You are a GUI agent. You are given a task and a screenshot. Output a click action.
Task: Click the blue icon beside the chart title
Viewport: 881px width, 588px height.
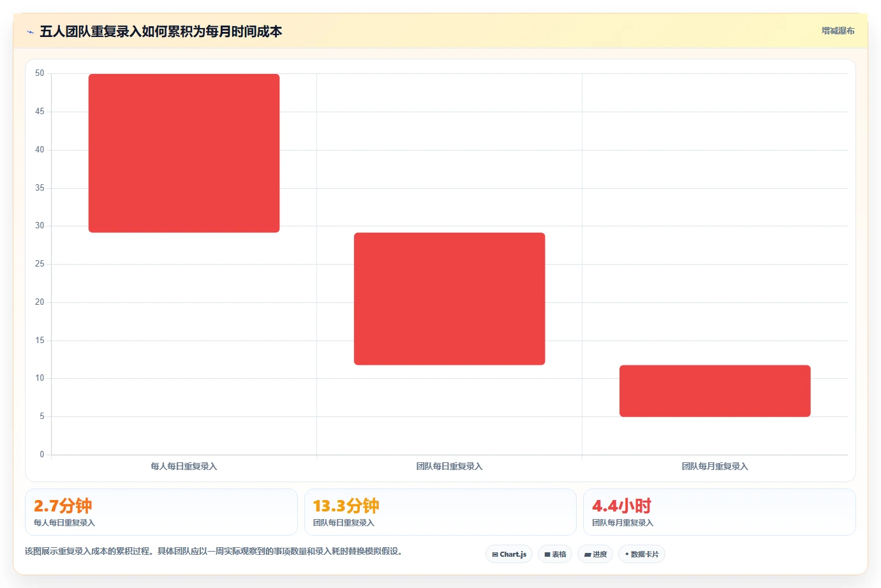click(x=30, y=32)
